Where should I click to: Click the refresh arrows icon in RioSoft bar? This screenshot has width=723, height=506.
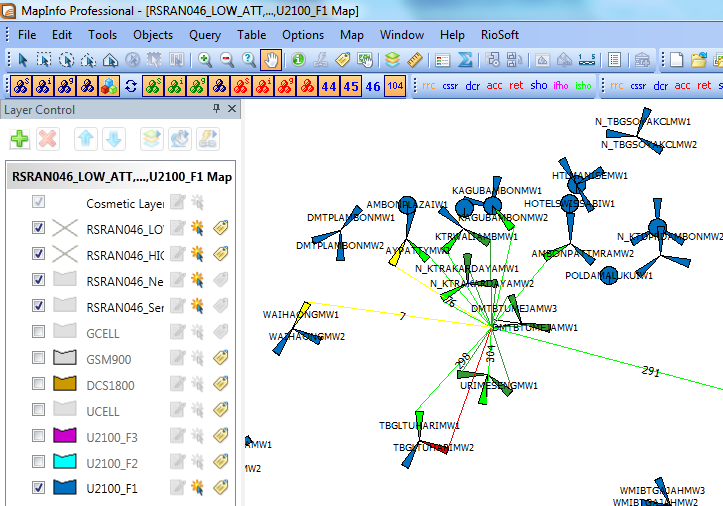131,86
